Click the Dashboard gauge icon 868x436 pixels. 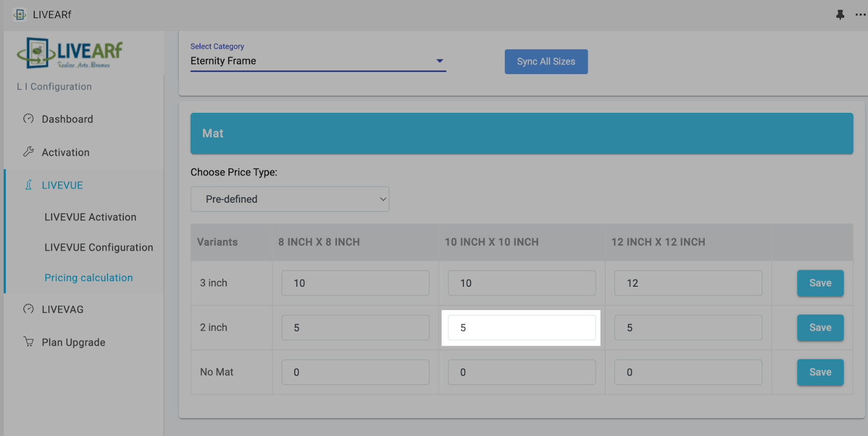(x=28, y=118)
